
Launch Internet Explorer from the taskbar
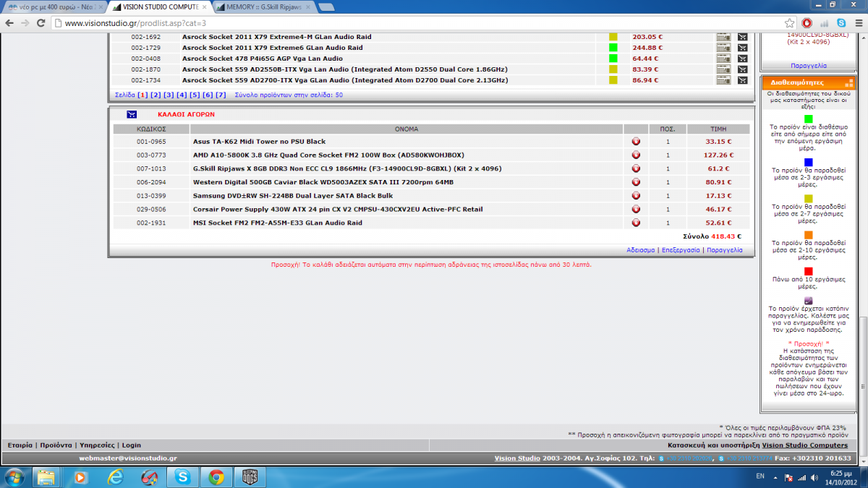pyautogui.click(x=115, y=476)
